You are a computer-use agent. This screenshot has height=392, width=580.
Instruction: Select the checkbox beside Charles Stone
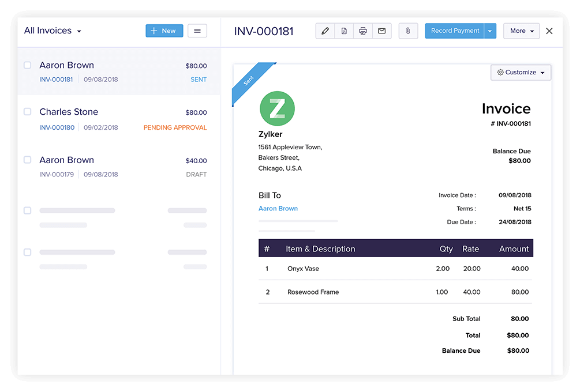tap(27, 111)
